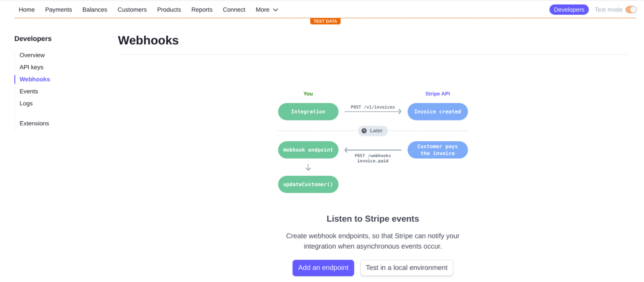Viewport: 644px width, 282px height.
Task: Open Balances in the top navigation
Action: click(x=95, y=10)
